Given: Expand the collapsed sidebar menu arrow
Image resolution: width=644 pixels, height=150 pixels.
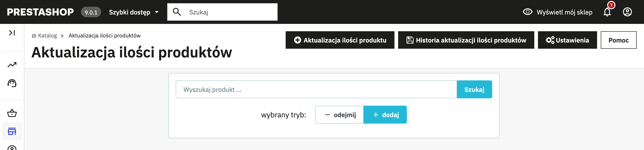Looking at the screenshot, I should tap(12, 33).
